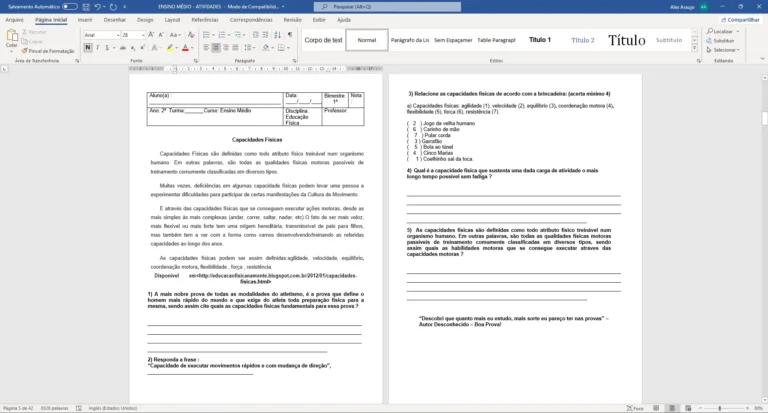Click Substituir to replace text
The height and width of the screenshot is (413, 768).
click(x=720, y=41)
